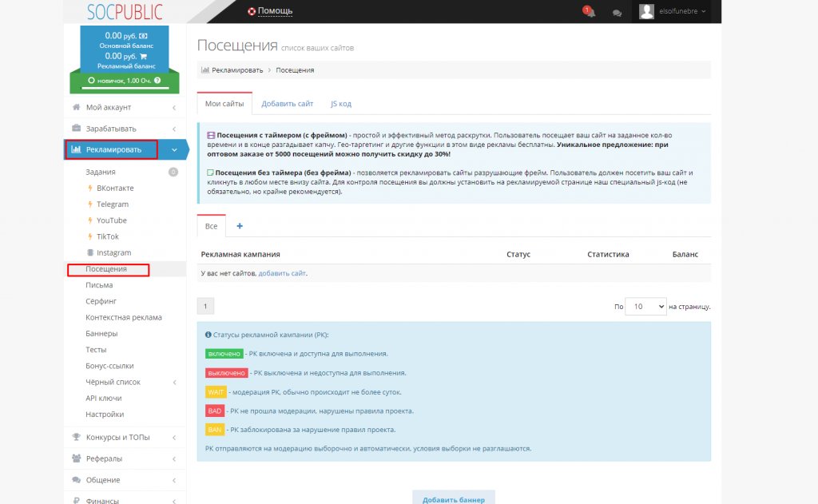818x504 pixels.
Task: Click the добавить сайт link
Action: click(x=282, y=273)
